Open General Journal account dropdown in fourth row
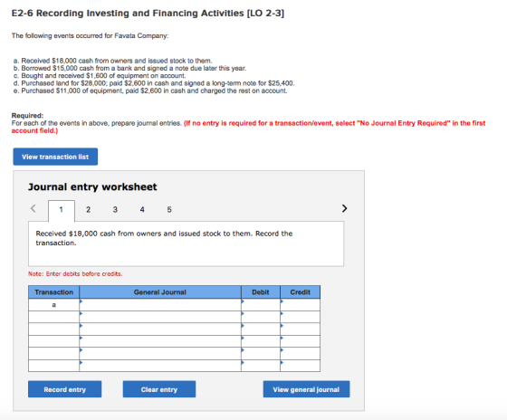Screen dimensions: 507x420 (160, 341)
